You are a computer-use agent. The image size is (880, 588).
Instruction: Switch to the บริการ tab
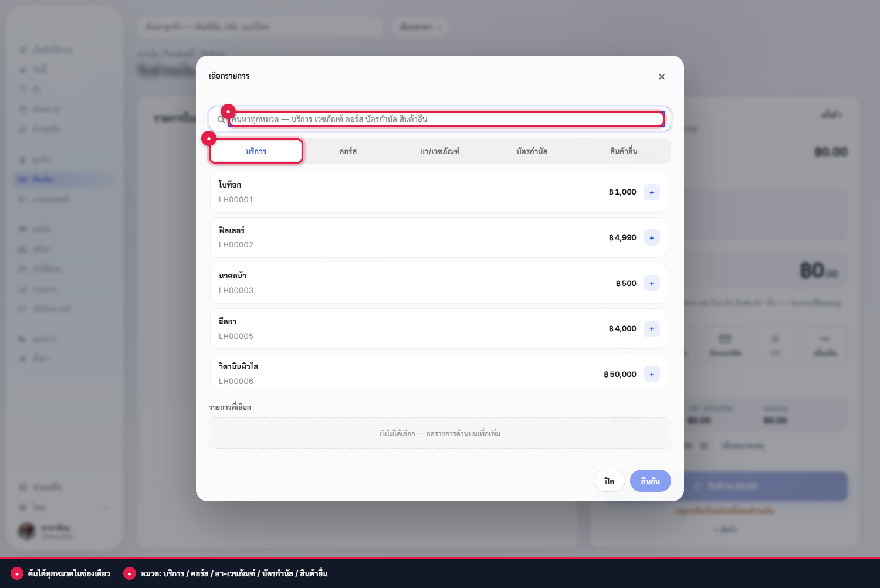(256, 151)
